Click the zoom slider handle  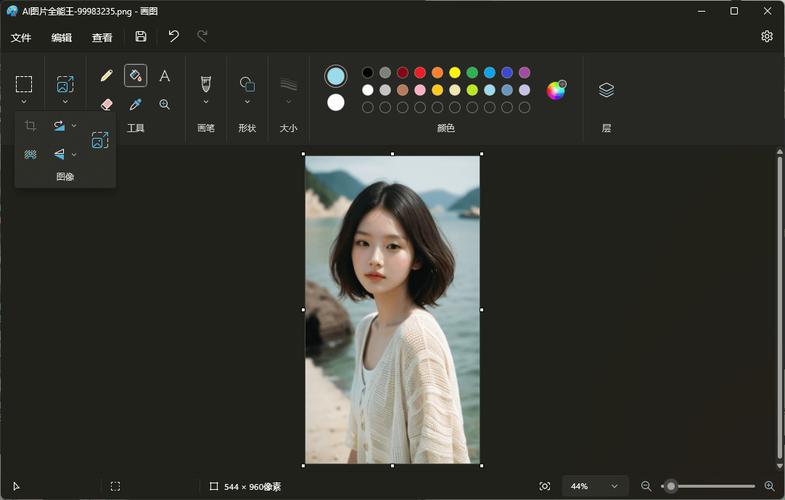coord(671,486)
